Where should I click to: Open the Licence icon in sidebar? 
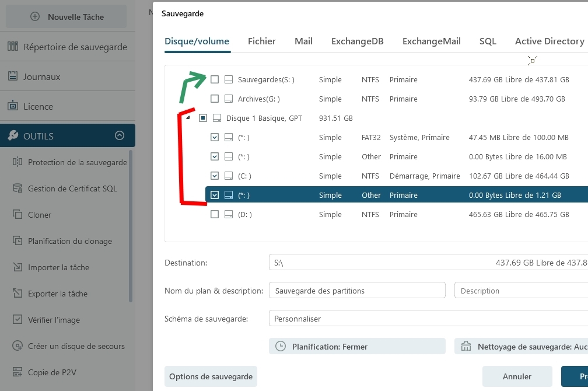[13, 106]
